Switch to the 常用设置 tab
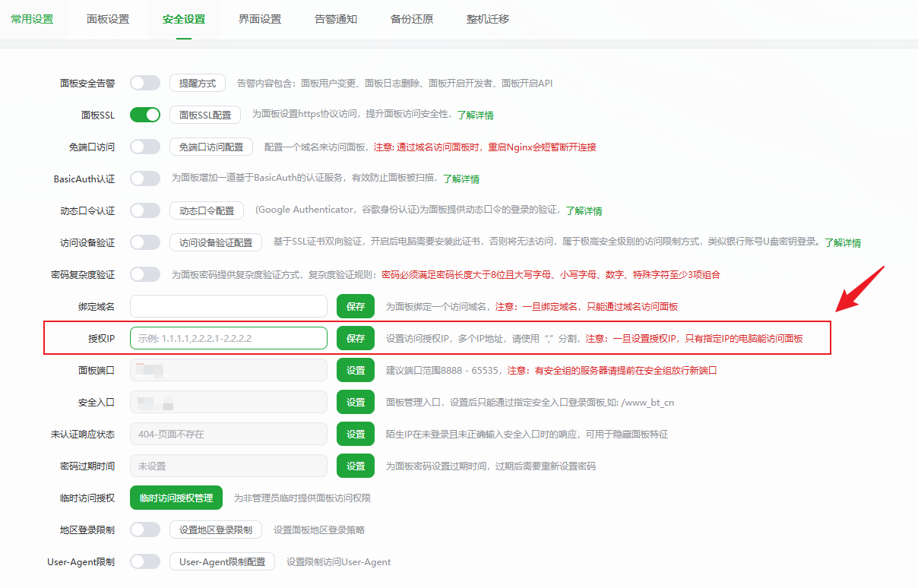 (32, 19)
